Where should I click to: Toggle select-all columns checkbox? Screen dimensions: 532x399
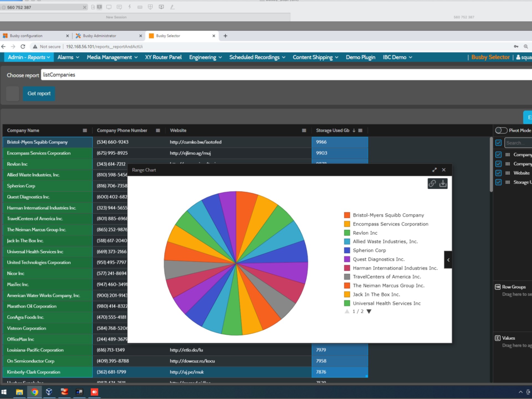498,143
